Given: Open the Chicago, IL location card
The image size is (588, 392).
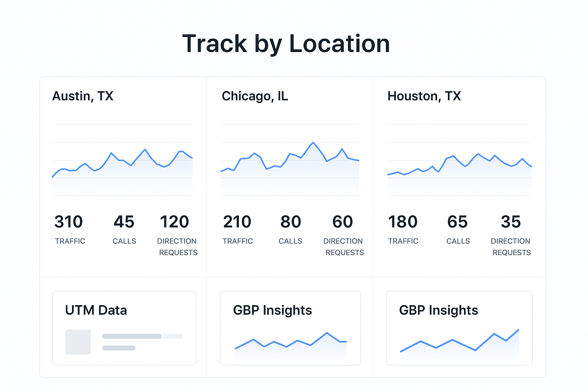Looking at the screenshot, I should coord(255,96).
